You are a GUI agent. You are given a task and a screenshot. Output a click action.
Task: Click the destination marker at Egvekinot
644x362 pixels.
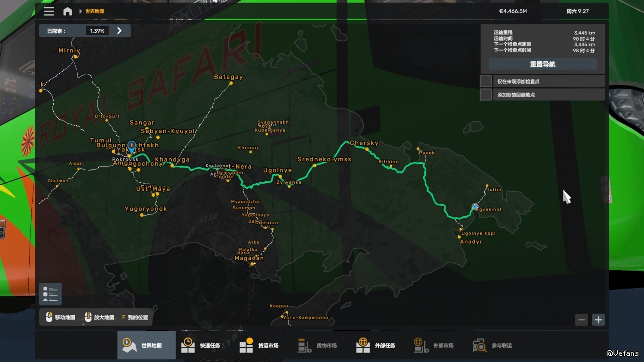(x=475, y=207)
